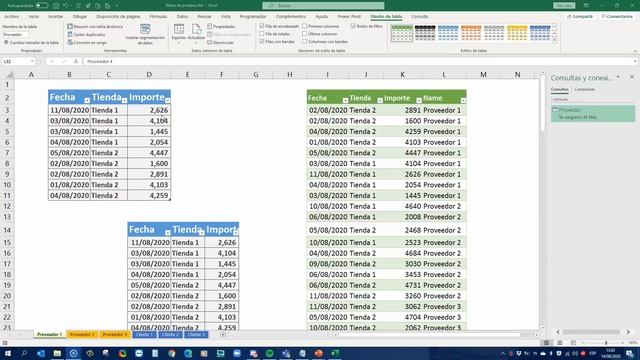Switch to the Conexiones tab in panel
This screenshot has width=640, height=360.
tap(584, 89)
